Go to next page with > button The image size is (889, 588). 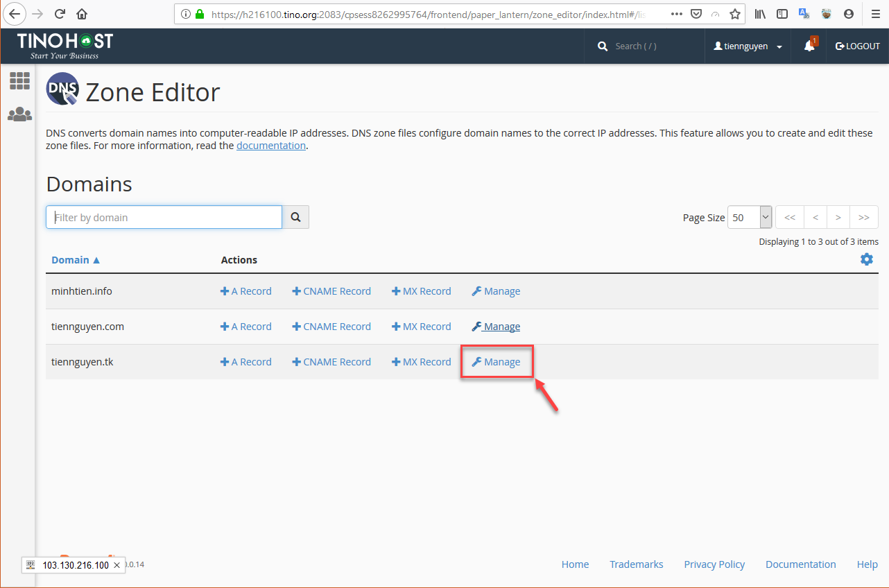[x=838, y=217]
